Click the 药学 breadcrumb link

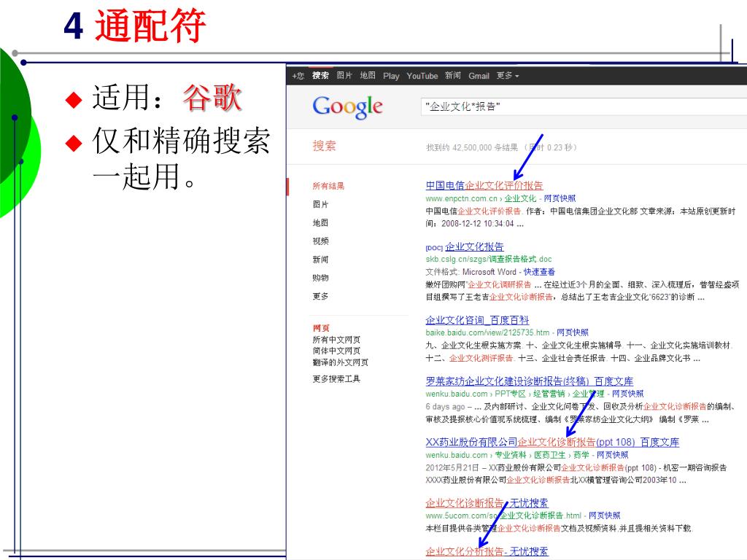point(581,455)
